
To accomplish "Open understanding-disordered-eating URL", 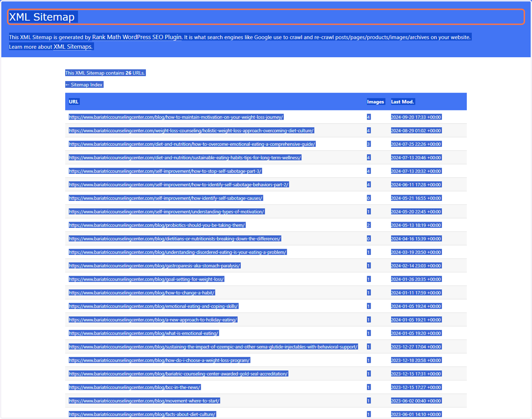I will click(x=178, y=252).
